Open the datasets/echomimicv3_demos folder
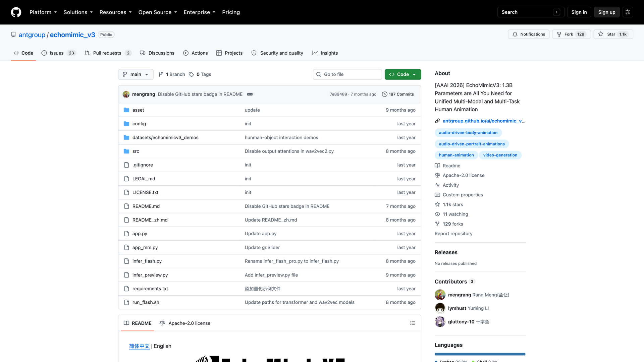The height and width of the screenshot is (362, 644). click(165, 137)
